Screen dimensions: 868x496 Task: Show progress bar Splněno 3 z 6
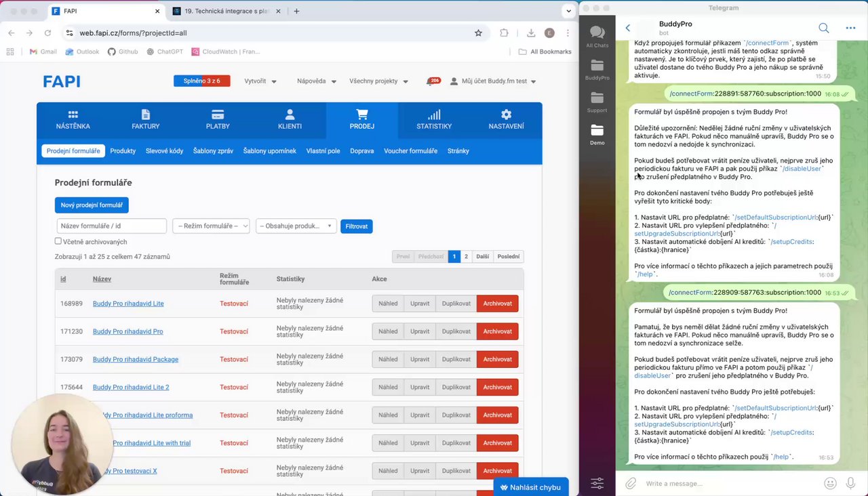tap(202, 81)
